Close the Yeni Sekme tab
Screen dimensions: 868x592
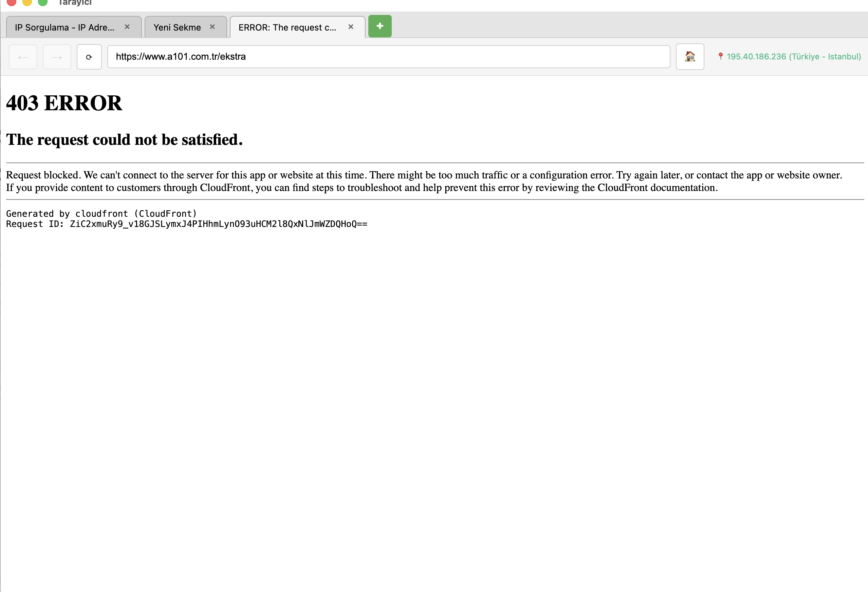pyautogui.click(x=212, y=27)
